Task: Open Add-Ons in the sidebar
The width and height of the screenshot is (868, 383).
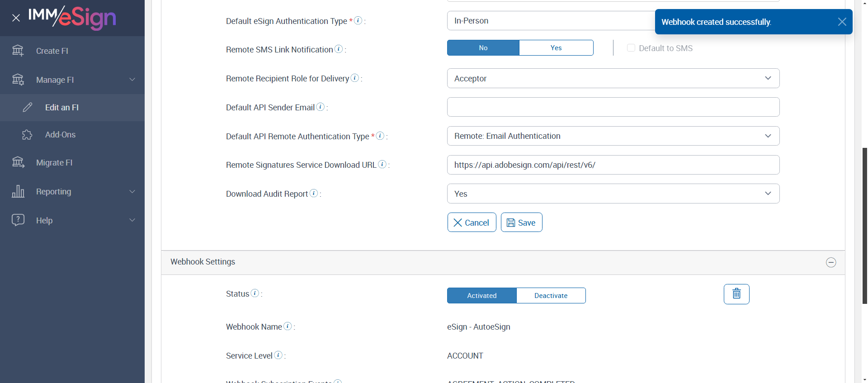Action: pyautogui.click(x=60, y=135)
